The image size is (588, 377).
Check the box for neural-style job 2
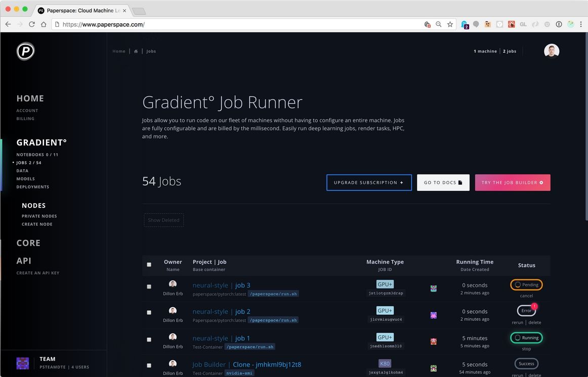coord(149,312)
